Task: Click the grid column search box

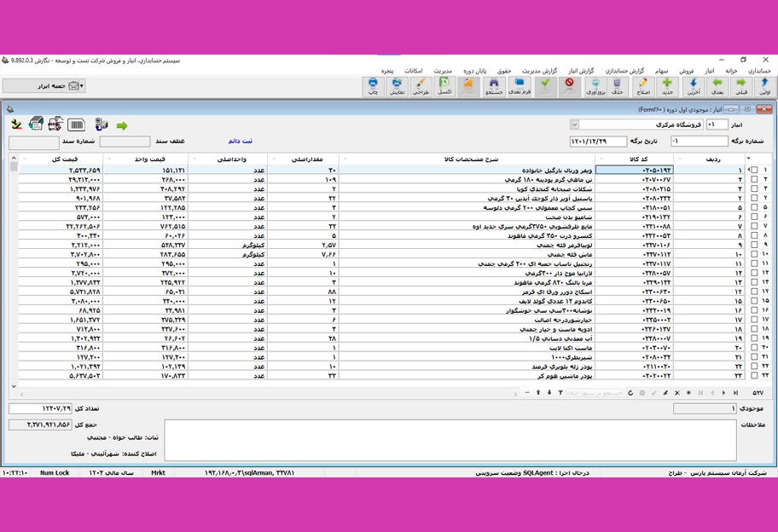Action: click(595, 393)
